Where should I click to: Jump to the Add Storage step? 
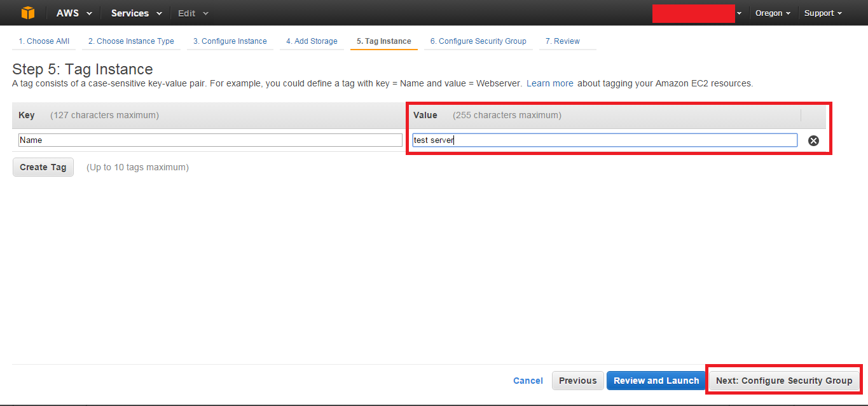tap(312, 41)
